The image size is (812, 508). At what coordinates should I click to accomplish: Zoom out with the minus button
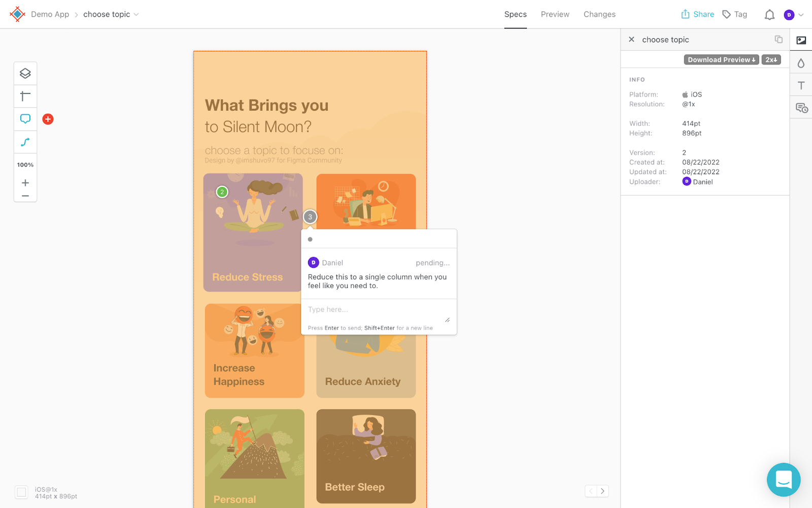click(25, 196)
